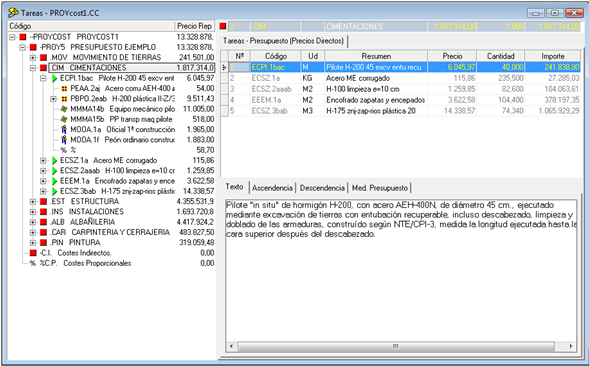Click the text panel scroll left arrow

(231, 346)
